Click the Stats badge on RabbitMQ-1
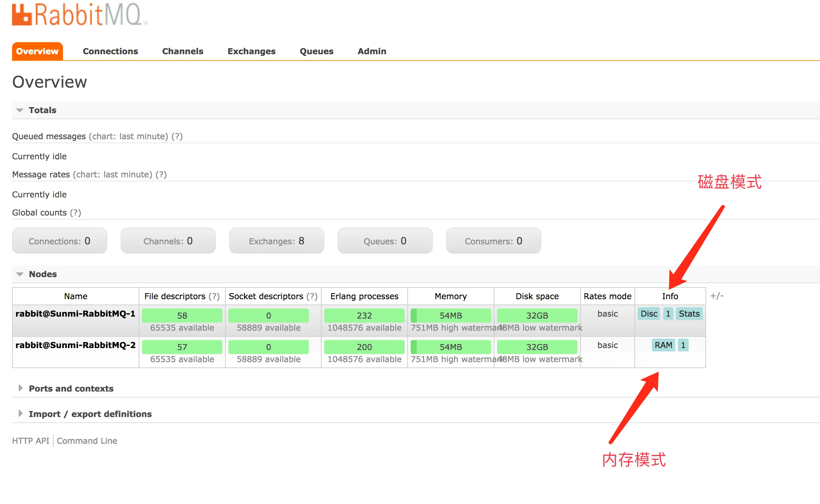Image resolution: width=820 pixels, height=504 pixels. tap(689, 314)
